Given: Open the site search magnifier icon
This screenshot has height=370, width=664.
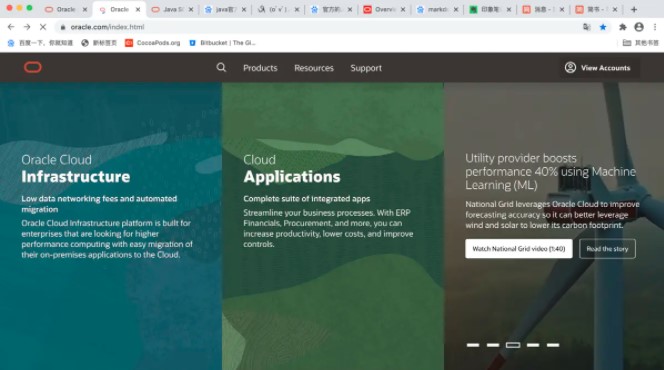Looking at the screenshot, I should click(x=221, y=67).
